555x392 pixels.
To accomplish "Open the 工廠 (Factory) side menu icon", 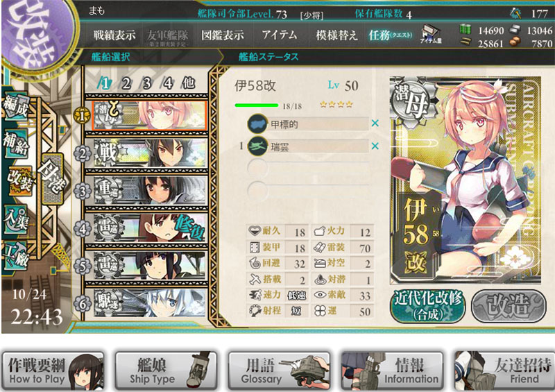I will click(x=16, y=255).
